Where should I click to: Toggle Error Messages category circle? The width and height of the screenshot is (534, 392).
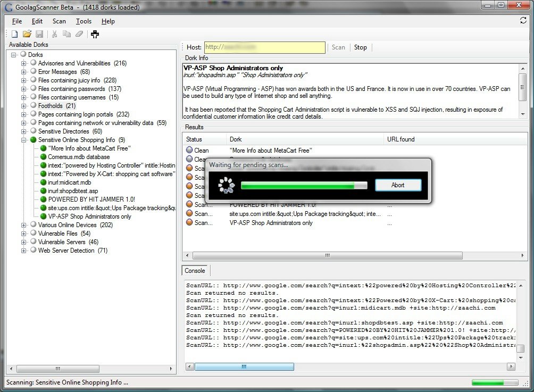34,71
